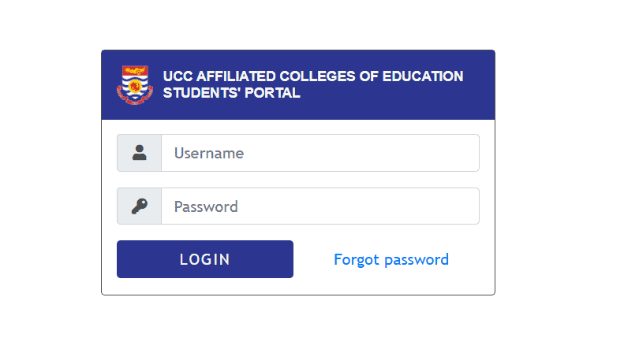Open the Forgot password link
639x364 pixels.
point(390,259)
